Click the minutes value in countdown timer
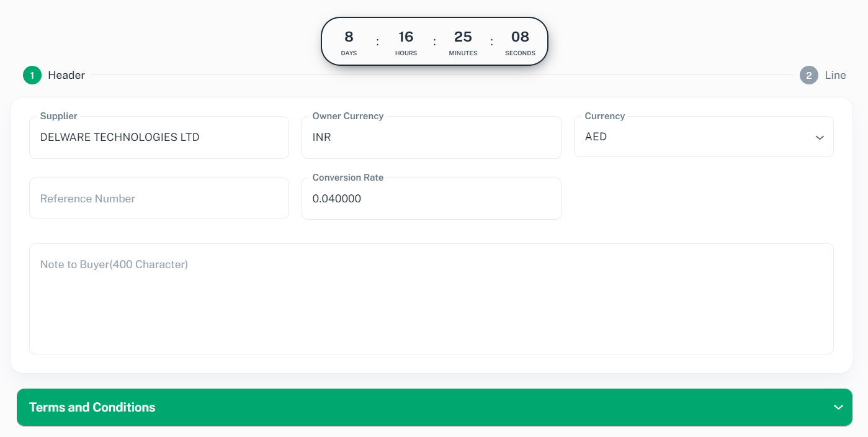This screenshot has width=868, height=437. click(463, 37)
